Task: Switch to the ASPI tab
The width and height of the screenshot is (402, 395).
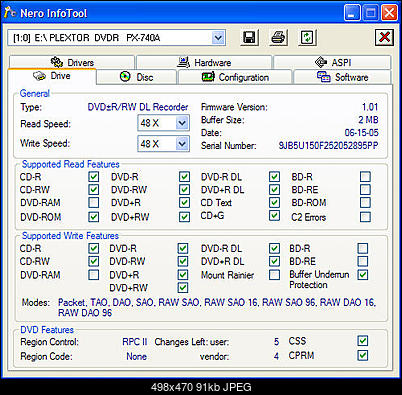Action: [332, 62]
